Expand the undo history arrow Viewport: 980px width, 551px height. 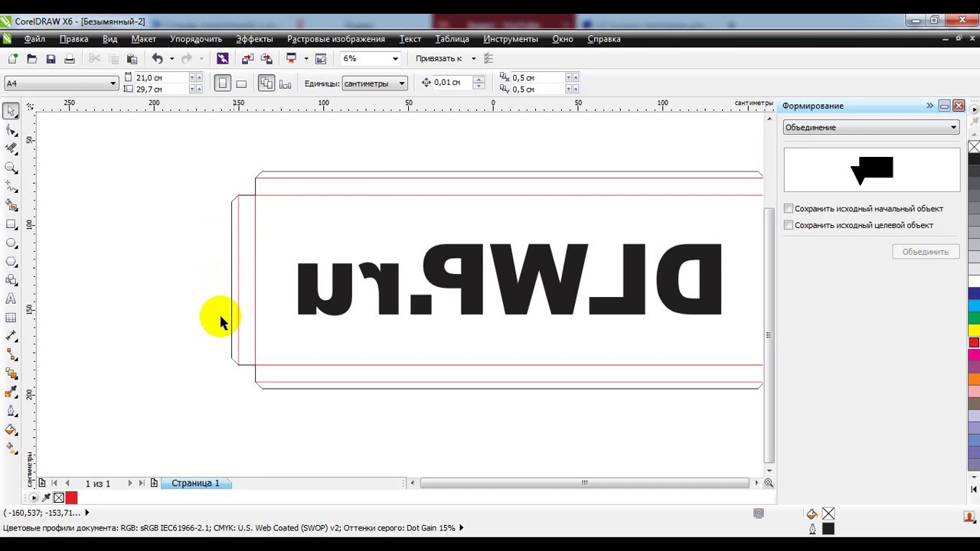(171, 58)
